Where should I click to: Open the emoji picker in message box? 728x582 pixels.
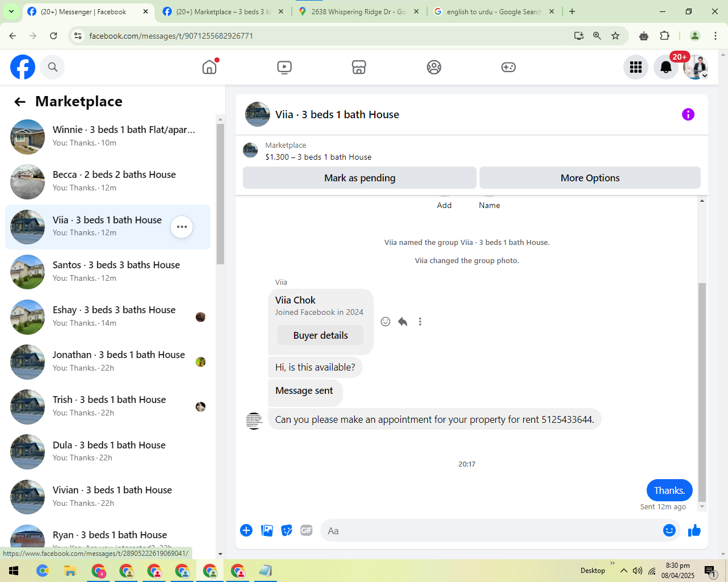pos(669,530)
